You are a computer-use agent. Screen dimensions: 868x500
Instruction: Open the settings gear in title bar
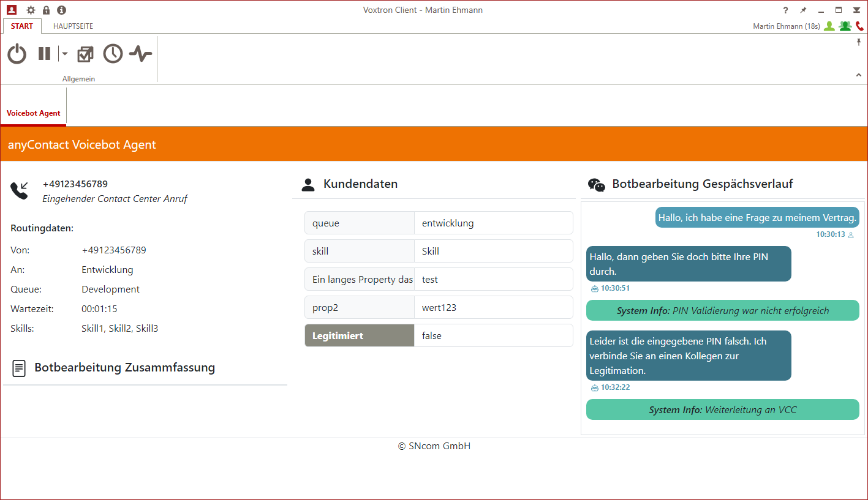31,10
